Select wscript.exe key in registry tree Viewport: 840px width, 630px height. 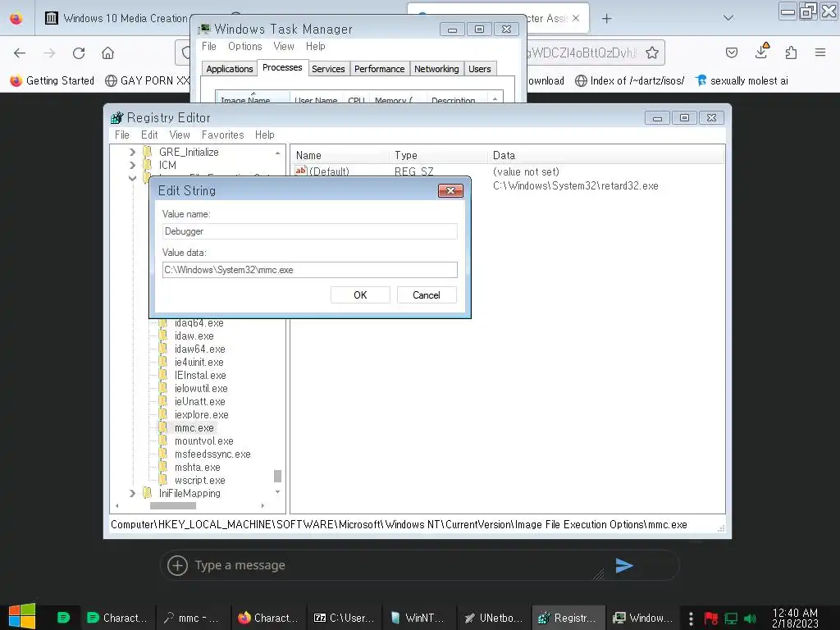pos(199,481)
